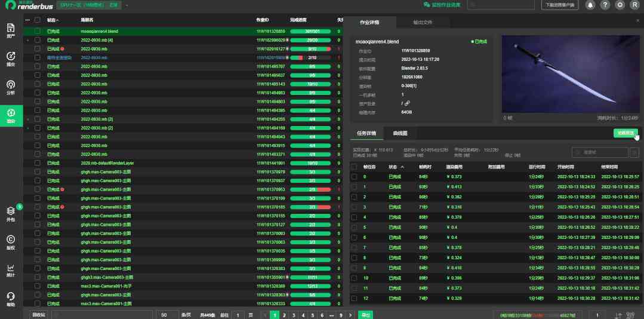Click the red error badge on job 11W102016127

62,49
